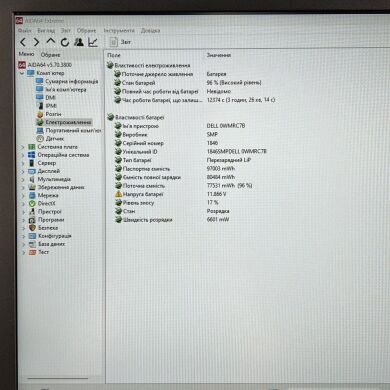Go back with the left arrow toolbar icon
This screenshot has height=390, width=390.
[x=23, y=42]
